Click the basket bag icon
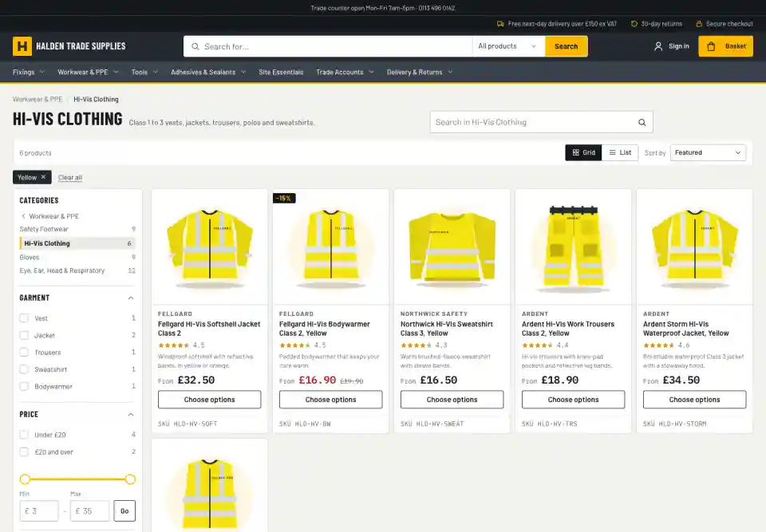 point(711,46)
